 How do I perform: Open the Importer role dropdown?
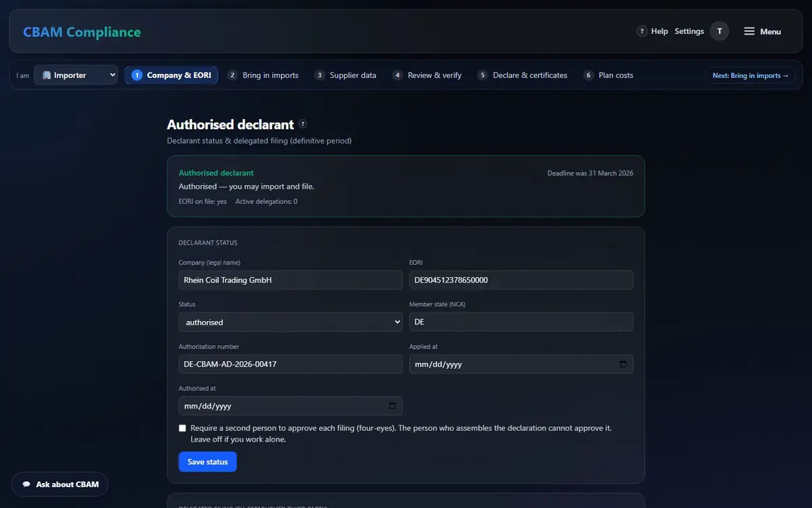pos(76,75)
